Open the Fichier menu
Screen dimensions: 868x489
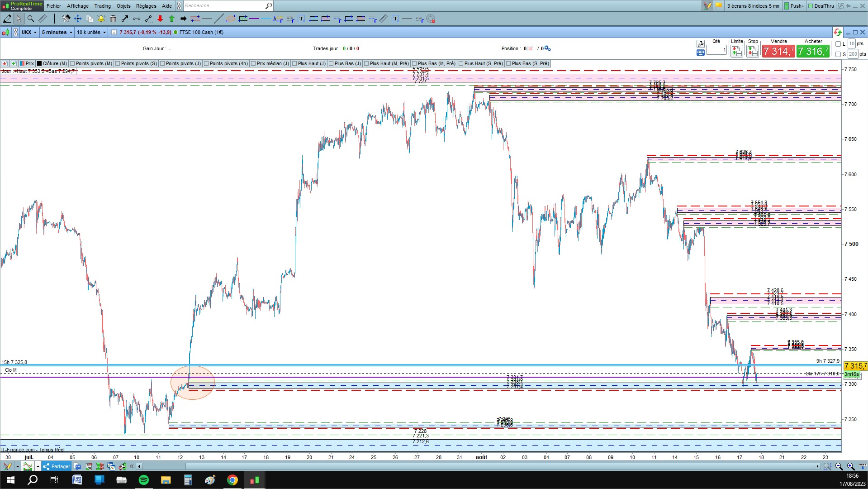54,6
